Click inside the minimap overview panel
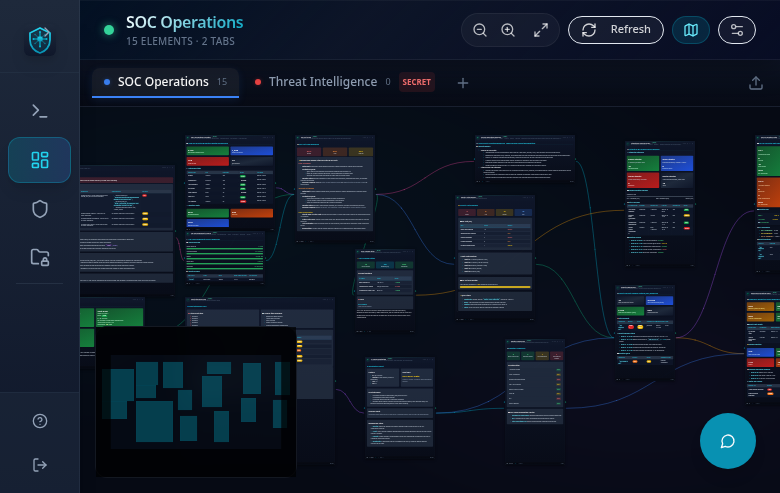 click(196, 402)
